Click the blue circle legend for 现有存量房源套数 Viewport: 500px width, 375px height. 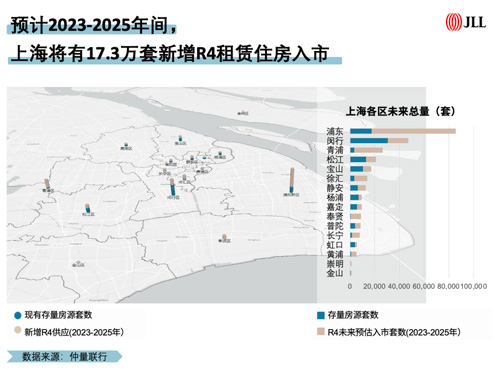coord(17,315)
